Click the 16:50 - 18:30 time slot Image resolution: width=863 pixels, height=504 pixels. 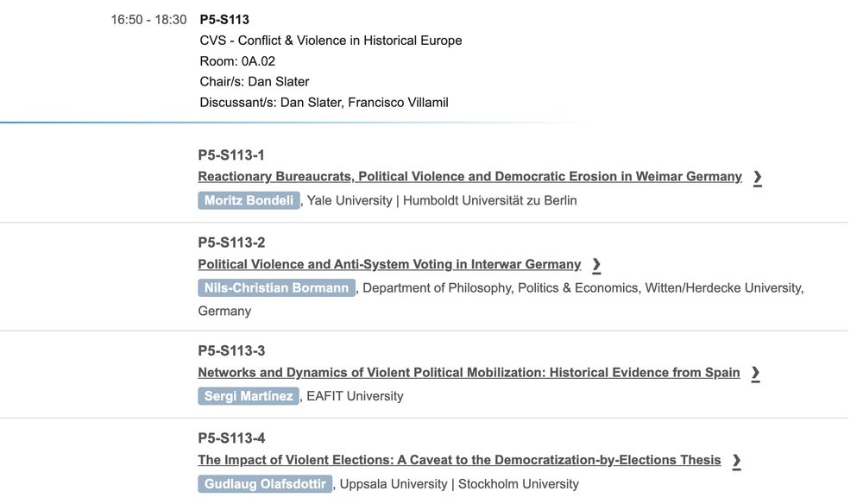click(x=148, y=20)
